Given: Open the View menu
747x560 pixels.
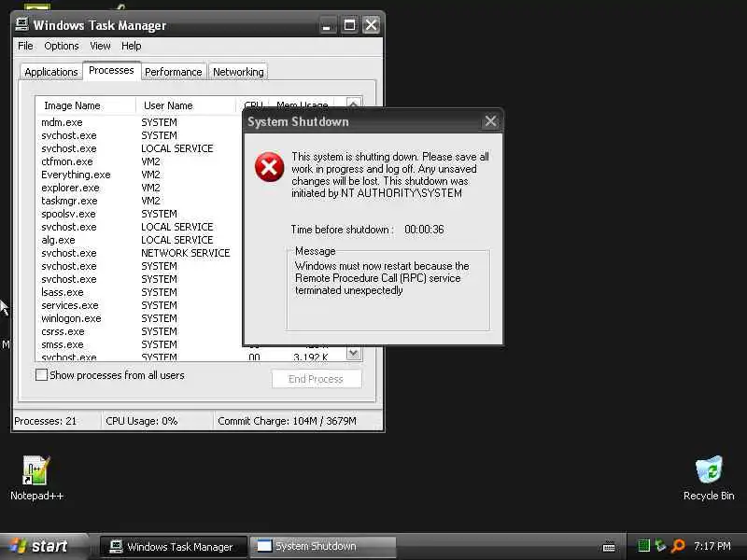Looking at the screenshot, I should coord(100,46).
